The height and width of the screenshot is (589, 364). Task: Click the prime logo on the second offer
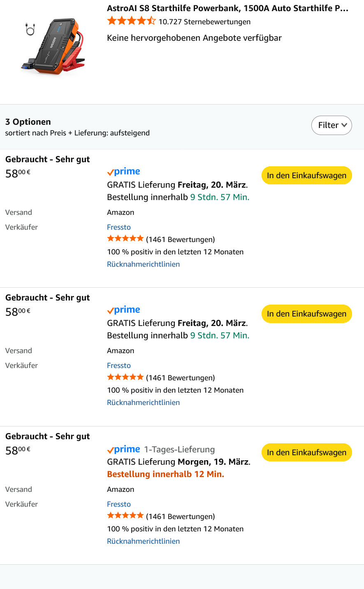tap(123, 310)
